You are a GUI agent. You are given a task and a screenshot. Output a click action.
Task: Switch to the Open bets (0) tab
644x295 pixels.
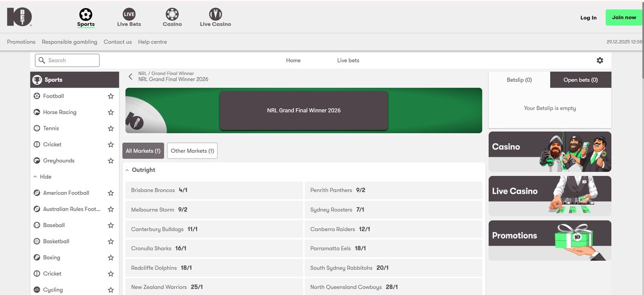580,80
